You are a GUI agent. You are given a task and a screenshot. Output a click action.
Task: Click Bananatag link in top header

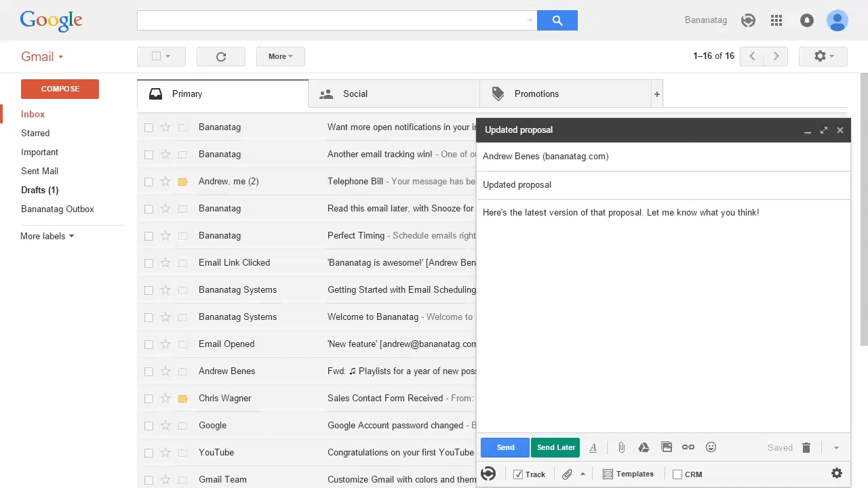[706, 20]
